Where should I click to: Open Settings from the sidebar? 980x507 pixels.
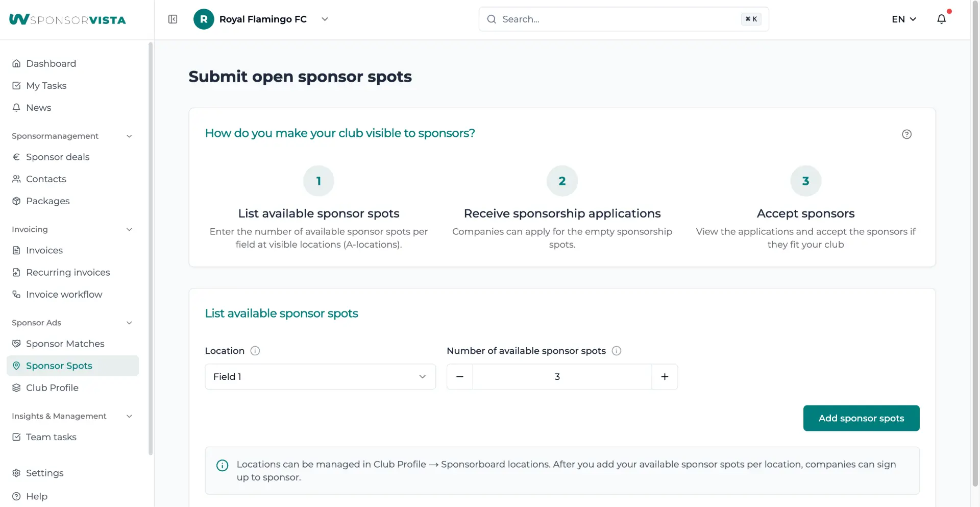click(44, 473)
